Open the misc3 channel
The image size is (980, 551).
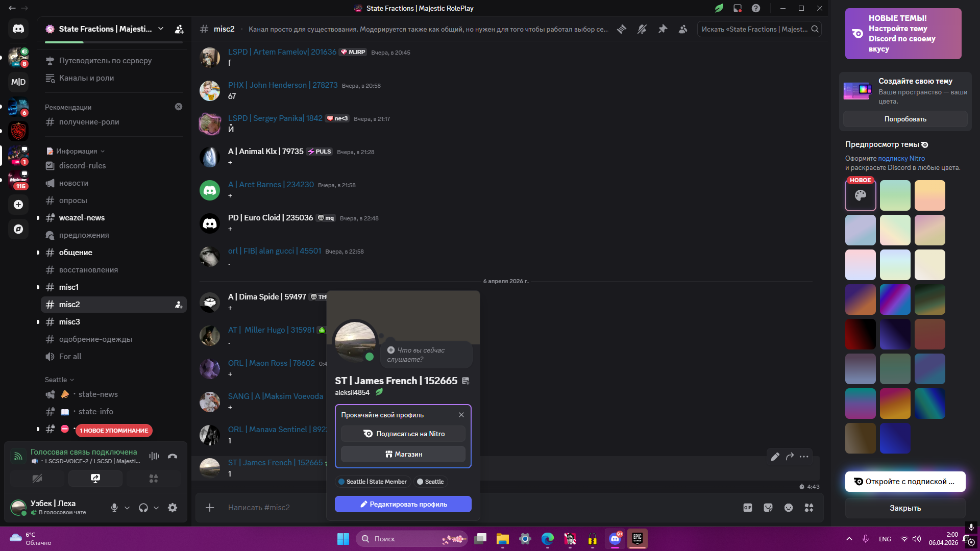[x=69, y=322]
